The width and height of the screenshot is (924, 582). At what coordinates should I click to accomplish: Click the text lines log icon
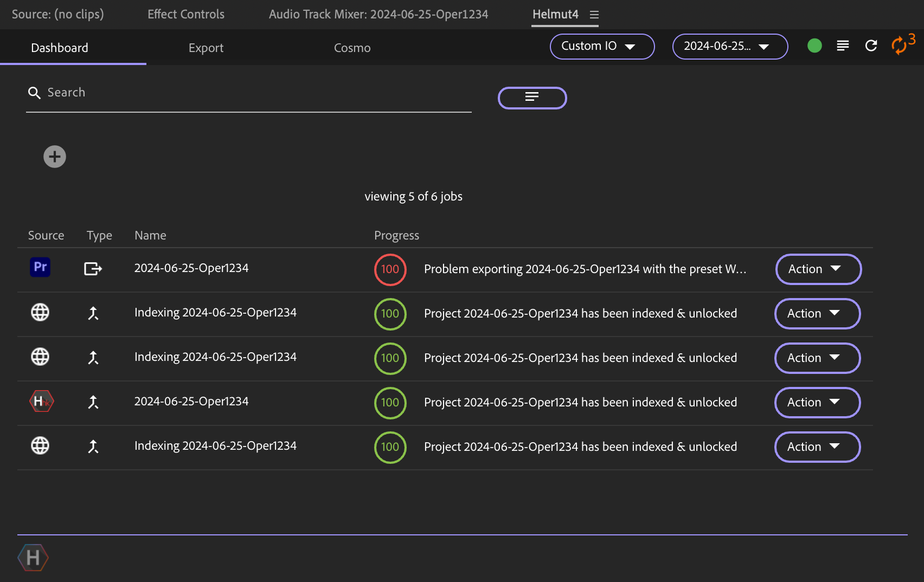pyautogui.click(x=843, y=46)
